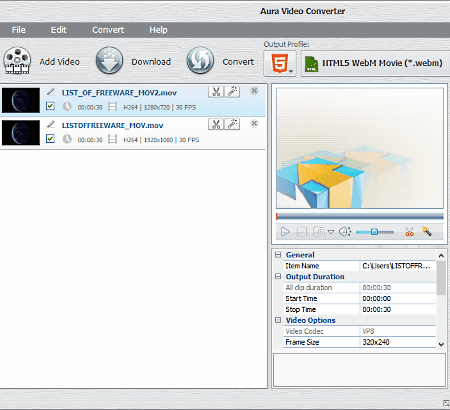
Task: Click the H264 | 1920x1080 | 30 FPS info
Action: coord(161,140)
